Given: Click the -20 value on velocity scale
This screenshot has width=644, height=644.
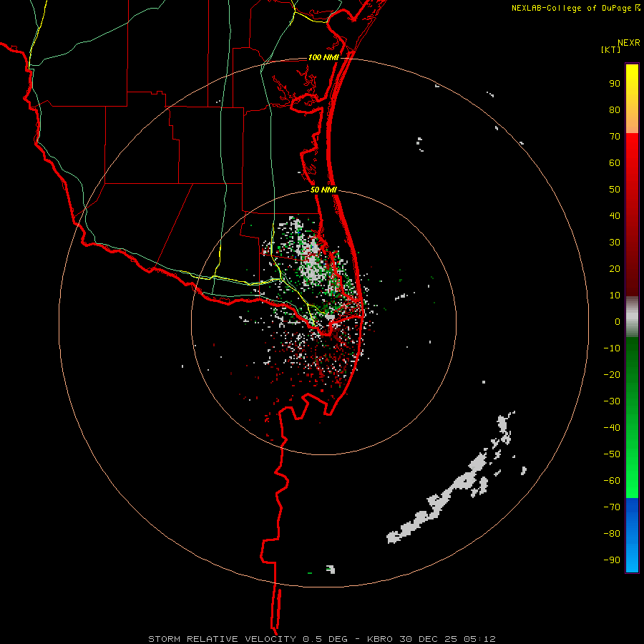Looking at the screenshot, I should (x=612, y=374).
